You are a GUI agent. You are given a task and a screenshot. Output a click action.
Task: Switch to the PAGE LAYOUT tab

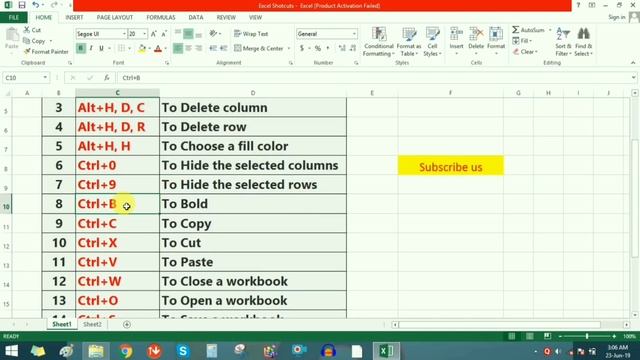pos(115,18)
